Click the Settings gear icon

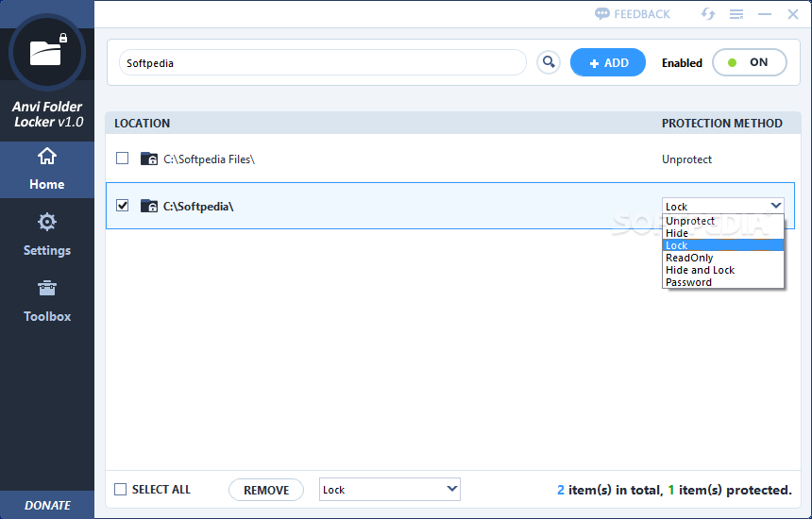[47, 222]
